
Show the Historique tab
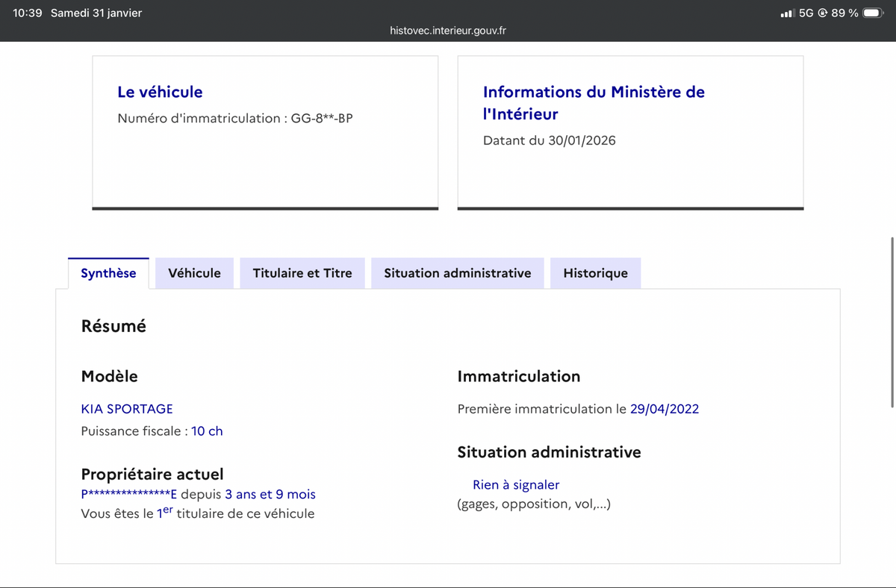[595, 273]
